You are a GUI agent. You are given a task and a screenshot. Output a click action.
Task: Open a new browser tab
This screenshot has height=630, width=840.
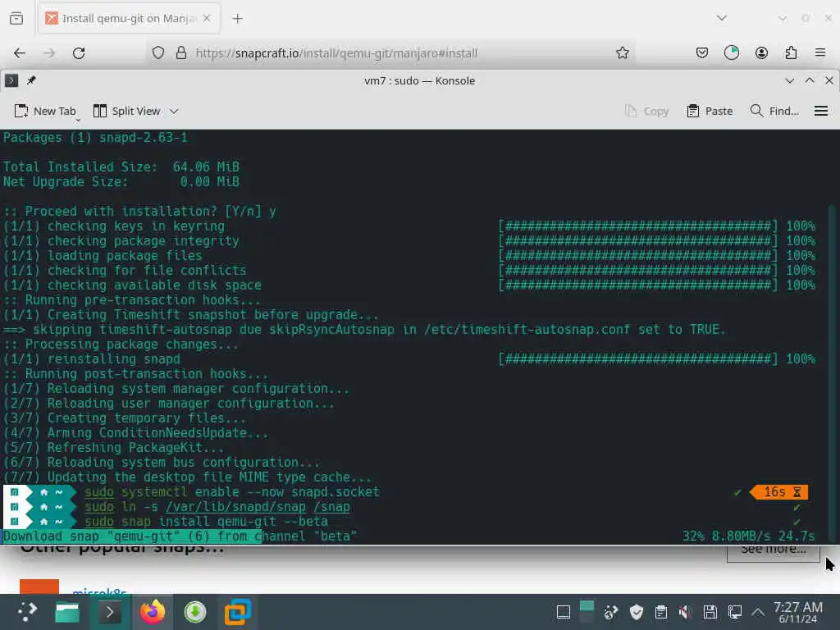tap(237, 19)
